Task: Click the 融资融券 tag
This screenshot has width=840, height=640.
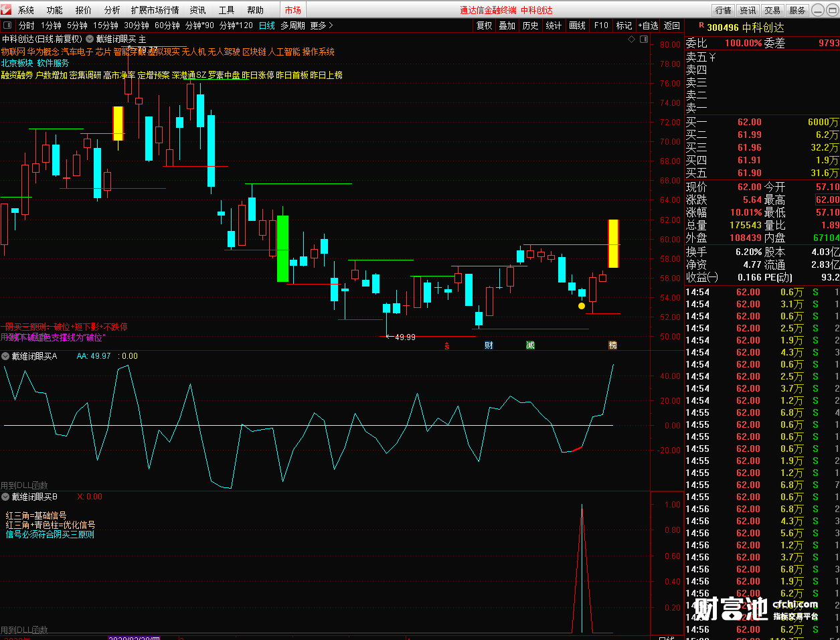Action: tap(17, 75)
